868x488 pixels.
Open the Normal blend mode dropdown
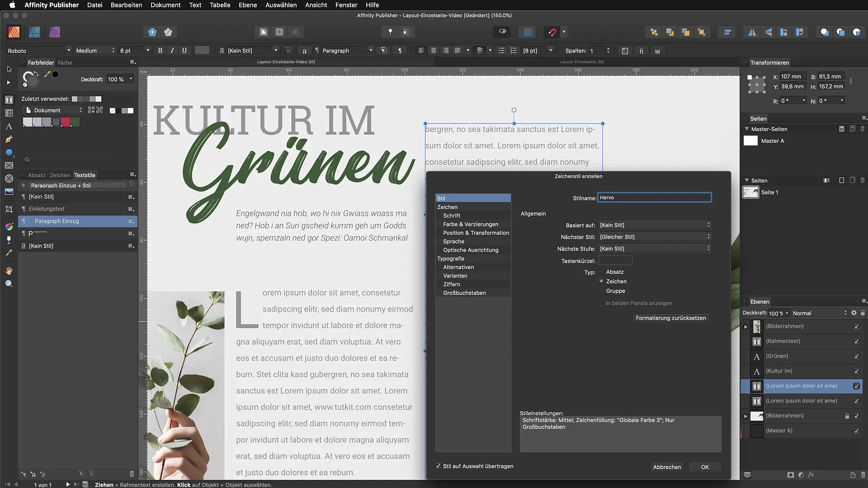(x=820, y=313)
